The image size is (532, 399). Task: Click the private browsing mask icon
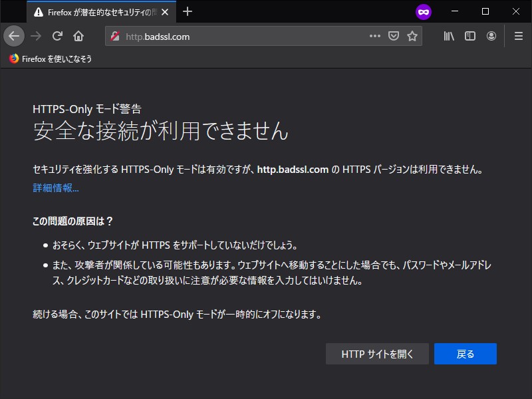pos(423,11)
